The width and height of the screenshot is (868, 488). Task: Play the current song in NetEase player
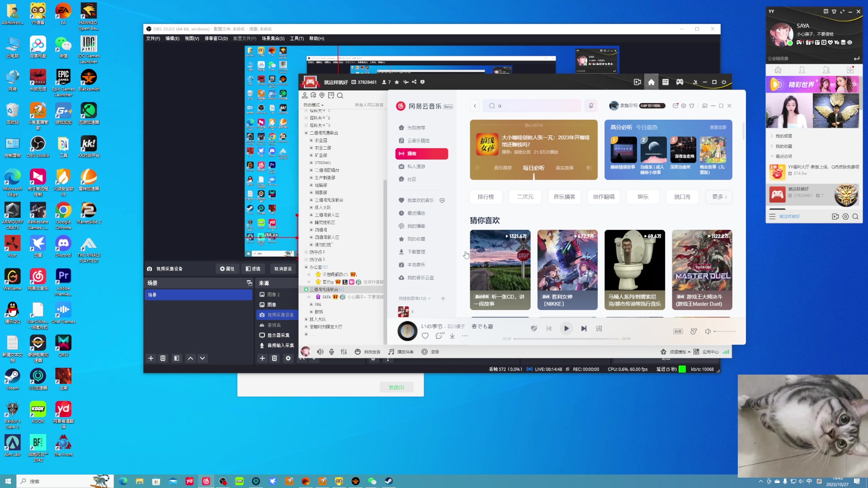(566, 328)
